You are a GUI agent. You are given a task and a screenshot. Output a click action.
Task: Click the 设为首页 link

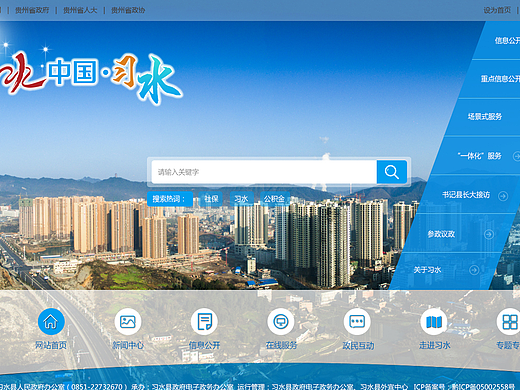tap(497, 10)
